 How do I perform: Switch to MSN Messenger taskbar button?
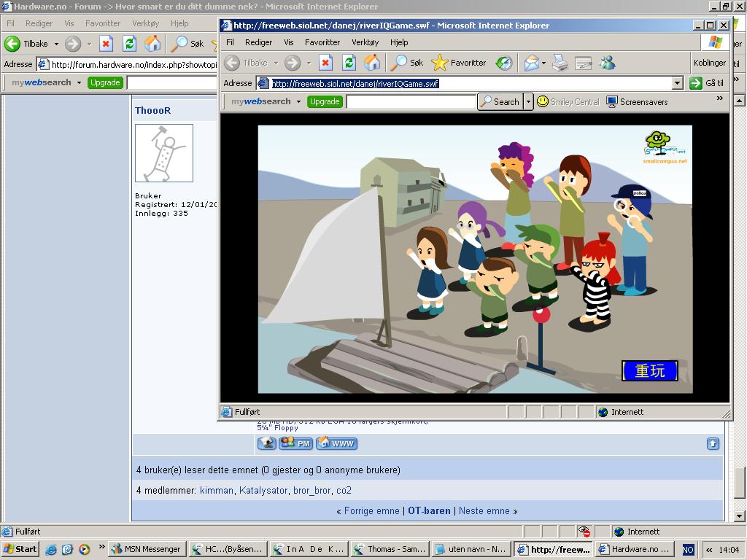(147, 550)
